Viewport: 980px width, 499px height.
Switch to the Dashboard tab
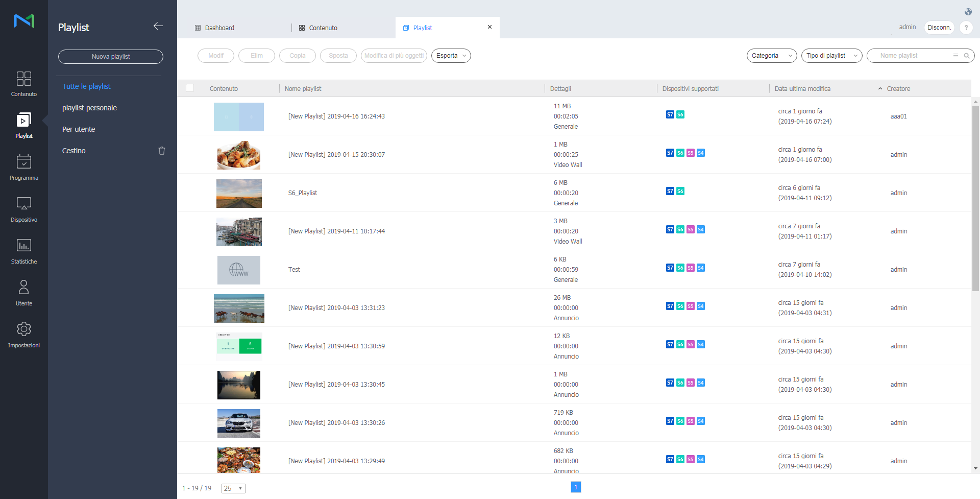(219, 28)
